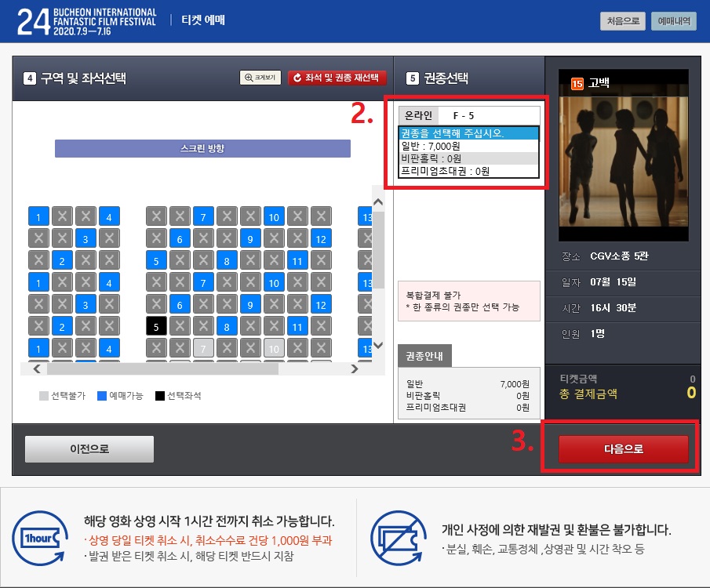
Task: Select blue seat 12 in second row
Action: coord(321,238)
